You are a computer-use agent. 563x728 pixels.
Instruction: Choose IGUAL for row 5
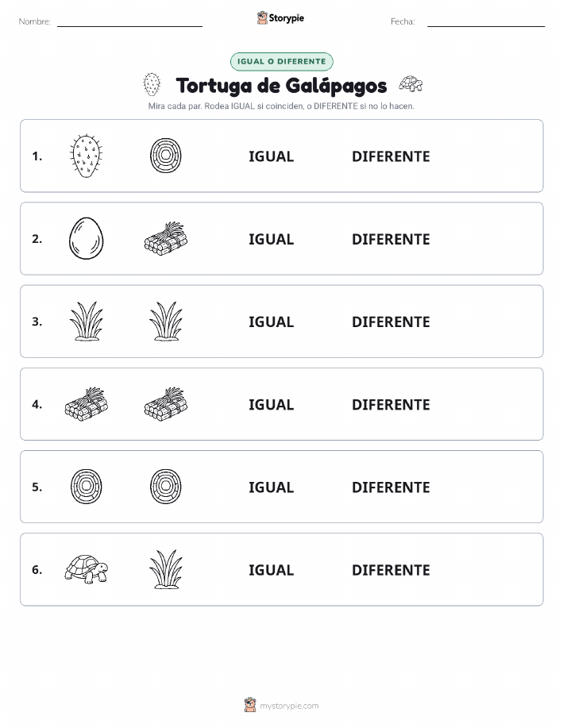272,487
